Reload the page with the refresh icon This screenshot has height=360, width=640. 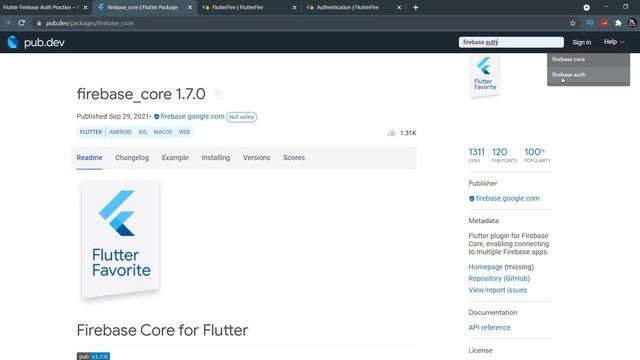(22, 23)
